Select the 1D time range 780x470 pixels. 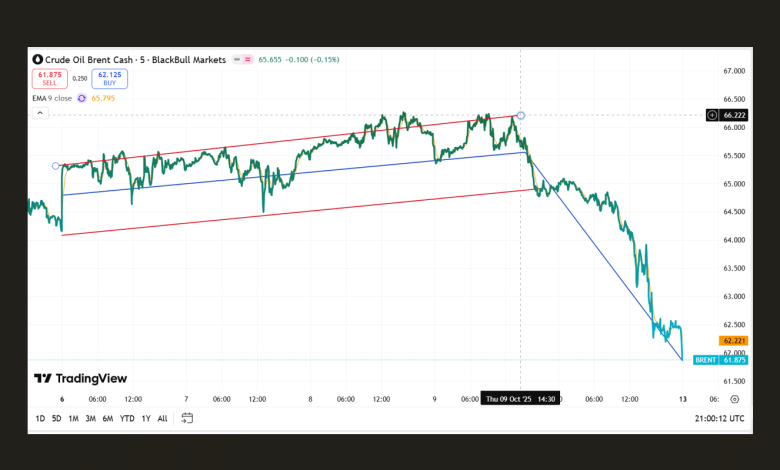pos(40,418)
